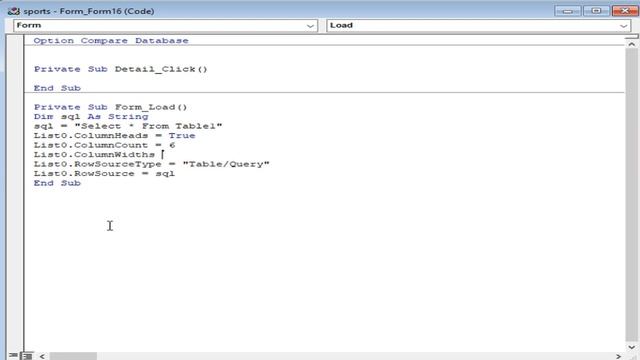Open the Load procedure dropdown
Image resolution: width=640 pixels, height=360 pixels.
click(478, 25)
